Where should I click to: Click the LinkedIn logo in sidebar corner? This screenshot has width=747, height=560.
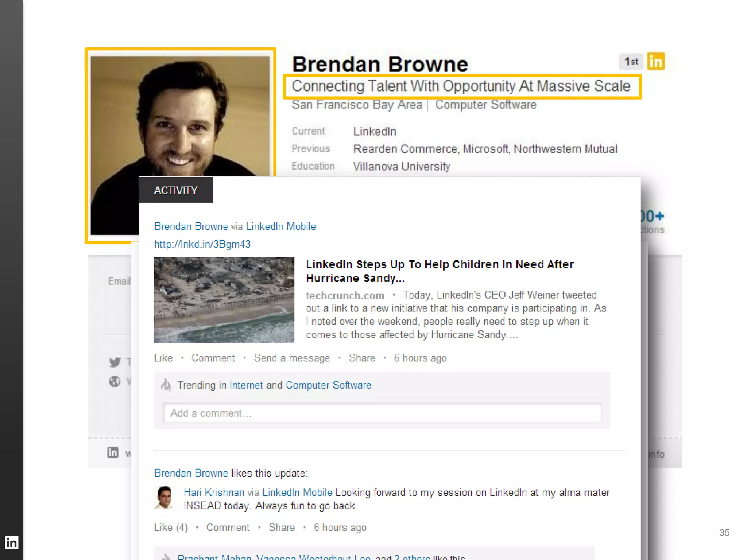click(x=11, y=542)
